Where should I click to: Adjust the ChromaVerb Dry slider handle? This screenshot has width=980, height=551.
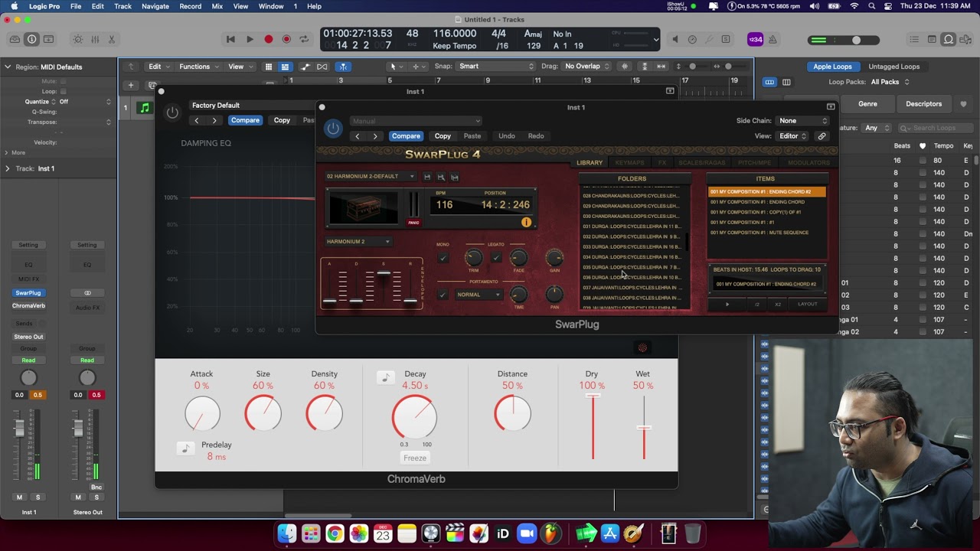click(593, 396)
